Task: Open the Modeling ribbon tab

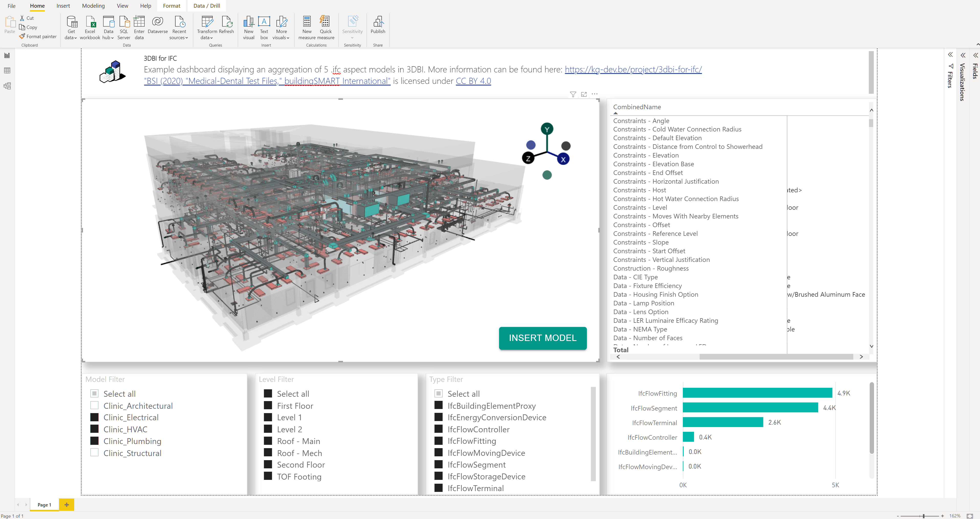Action: click(x=93, y=6)
